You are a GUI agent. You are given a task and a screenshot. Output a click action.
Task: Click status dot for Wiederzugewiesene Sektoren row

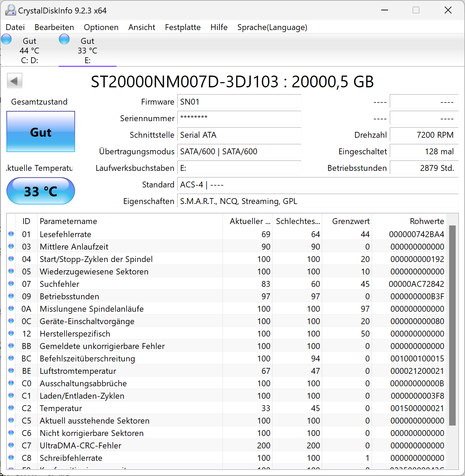pos(11,271)
